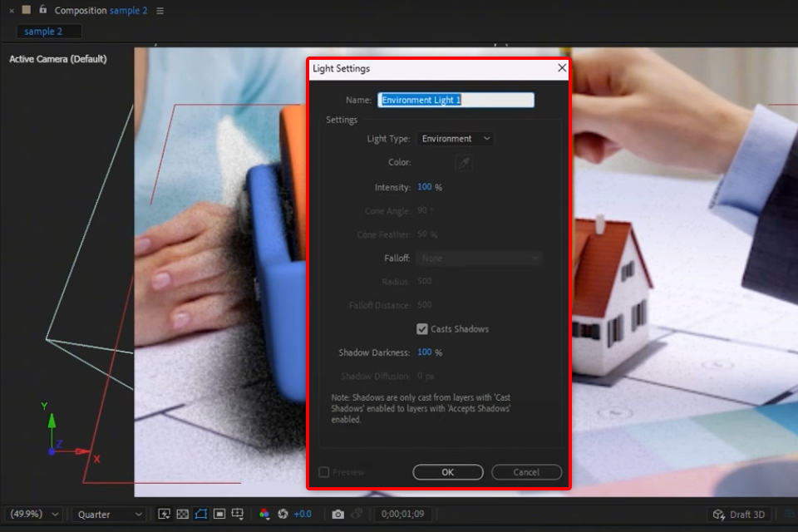The width and height of the screenshot is (798, 532).
Task: Click the Intensity 100 value
Action: tap(425, 187)
